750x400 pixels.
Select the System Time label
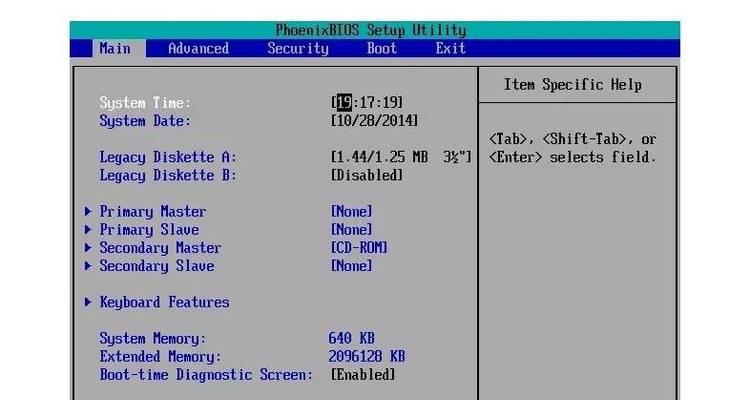point(145,102)
